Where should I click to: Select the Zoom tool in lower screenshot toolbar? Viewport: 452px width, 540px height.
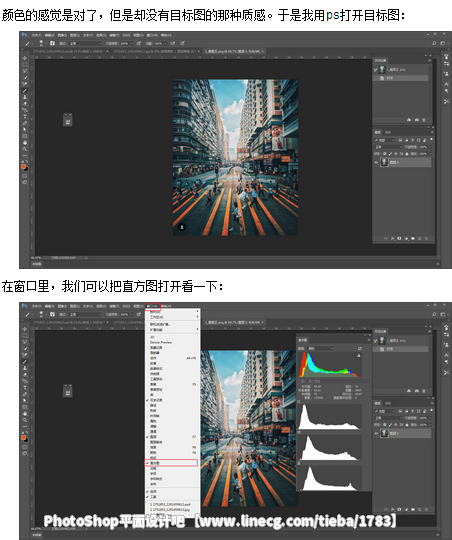[25, 420]
